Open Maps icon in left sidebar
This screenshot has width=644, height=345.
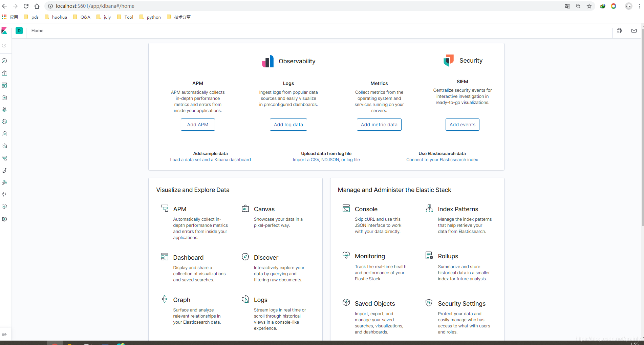pyautogui.click(x=4, y=109)
